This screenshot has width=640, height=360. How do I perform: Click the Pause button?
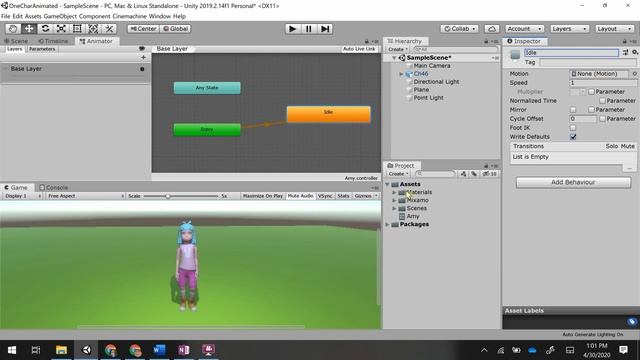tap(309, 29)
